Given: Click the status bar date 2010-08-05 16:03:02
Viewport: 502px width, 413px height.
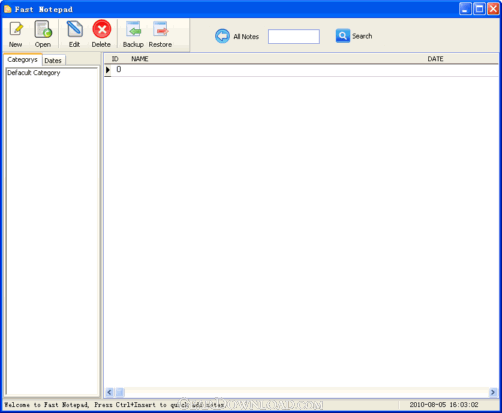Looking at the screenshot, I should 444,405.
